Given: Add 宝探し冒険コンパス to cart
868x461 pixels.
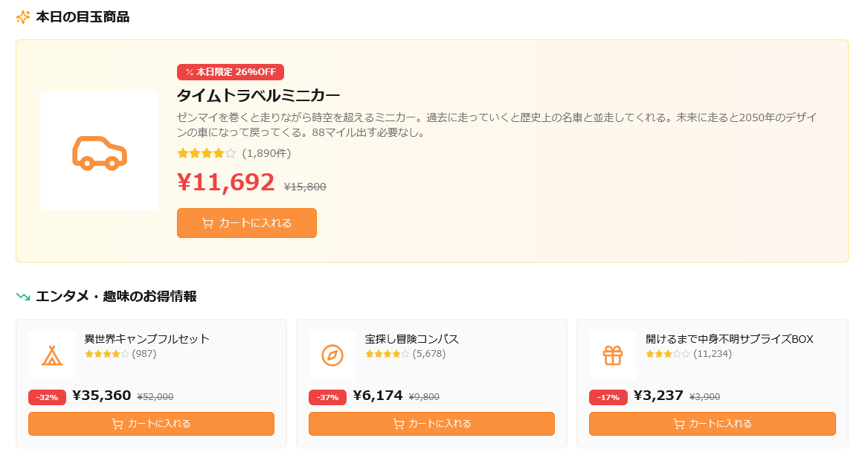Looking at the screenshot, I should pyautogui.click(x=431, y=424).
